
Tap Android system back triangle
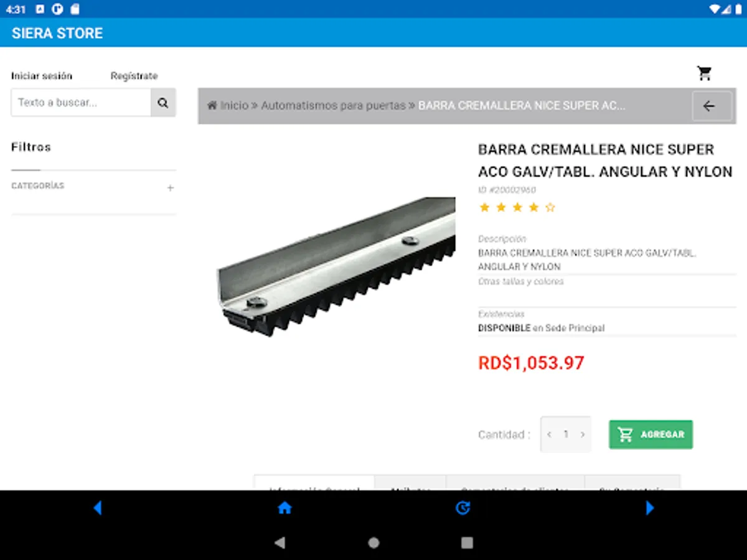coord(280,543)
